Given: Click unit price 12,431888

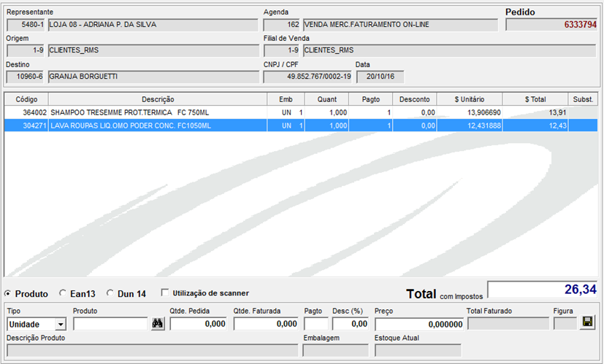Looking at the screenshot, I should click(483, 125).
